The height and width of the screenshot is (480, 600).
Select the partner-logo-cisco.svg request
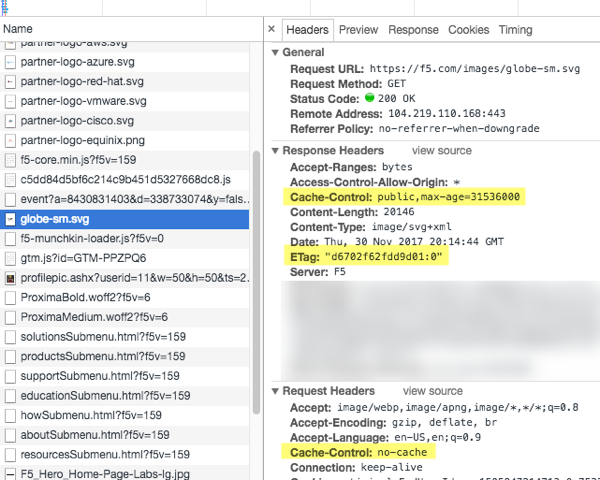tap(124, 121)
